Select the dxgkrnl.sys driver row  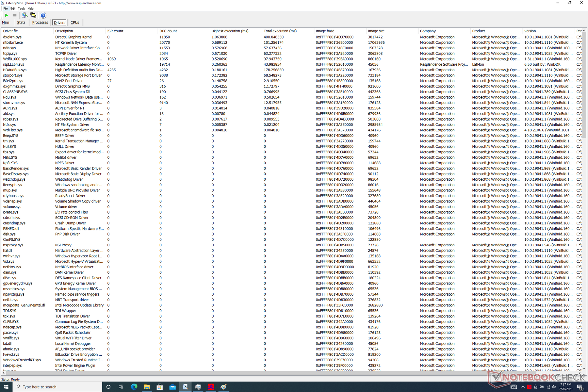[291, 37]
